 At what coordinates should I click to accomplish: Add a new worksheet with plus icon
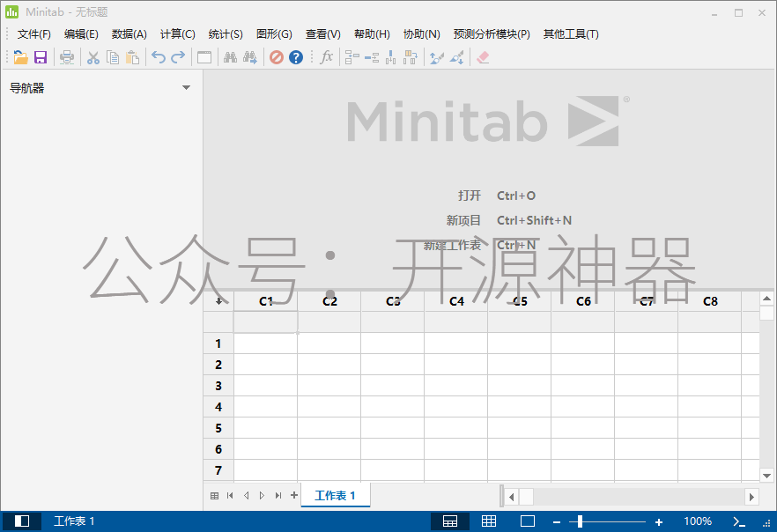click(x=294, y=495)
